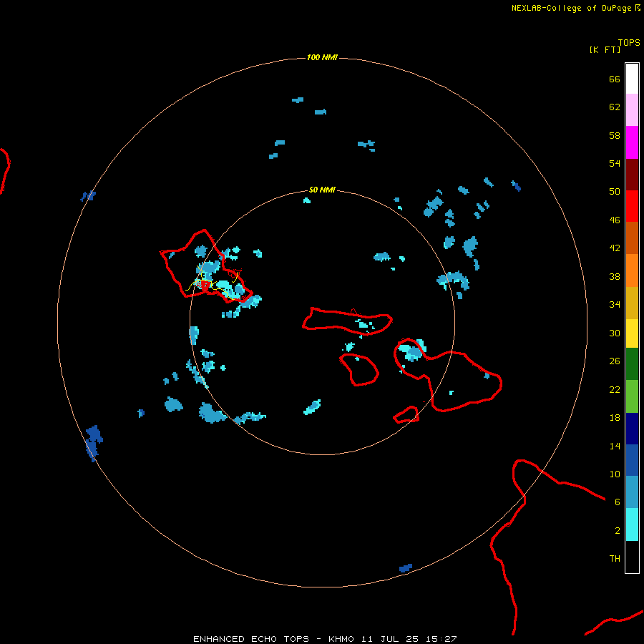Click the dark green 26 kft swatch
The width and height of the screenshot is (644, 644).
[x=632, y=364]
